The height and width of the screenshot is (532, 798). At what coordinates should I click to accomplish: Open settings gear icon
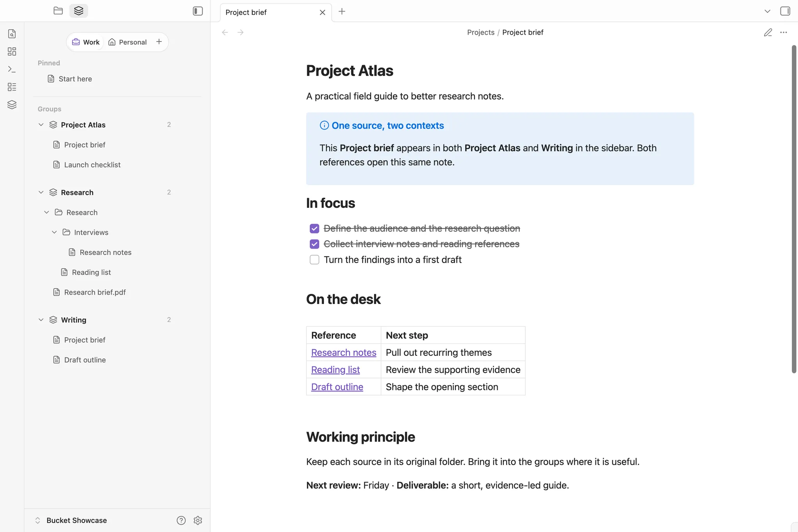tap(198, 520)
